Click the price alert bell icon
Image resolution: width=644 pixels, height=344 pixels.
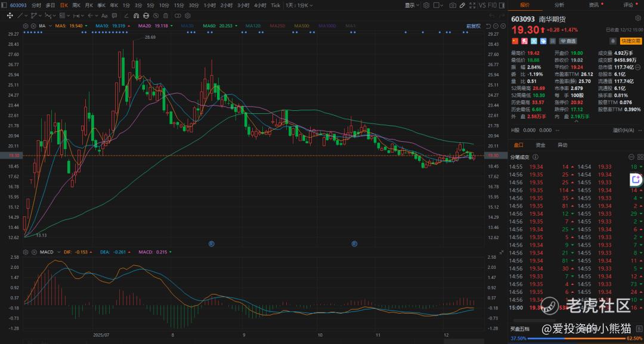(x=612, y=41)
